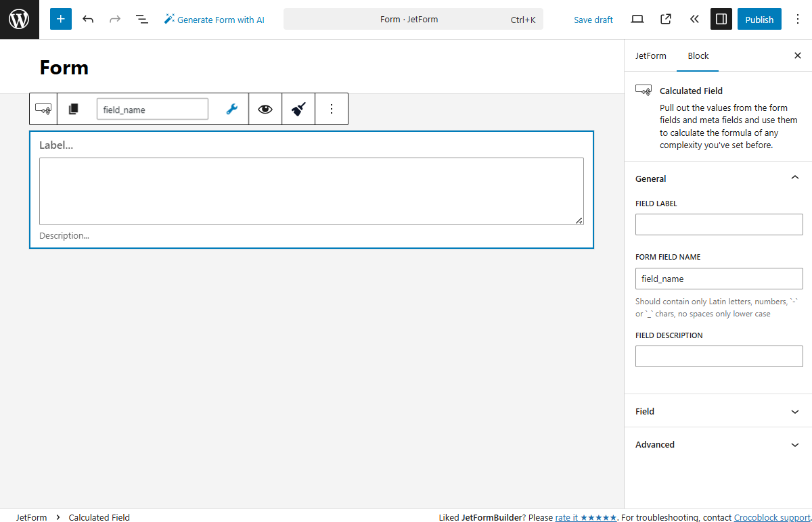Edit the field_name input in block toolbar
Image resolution: width=812 pixels, height=522 pixels.
click(x=152, y=110)
